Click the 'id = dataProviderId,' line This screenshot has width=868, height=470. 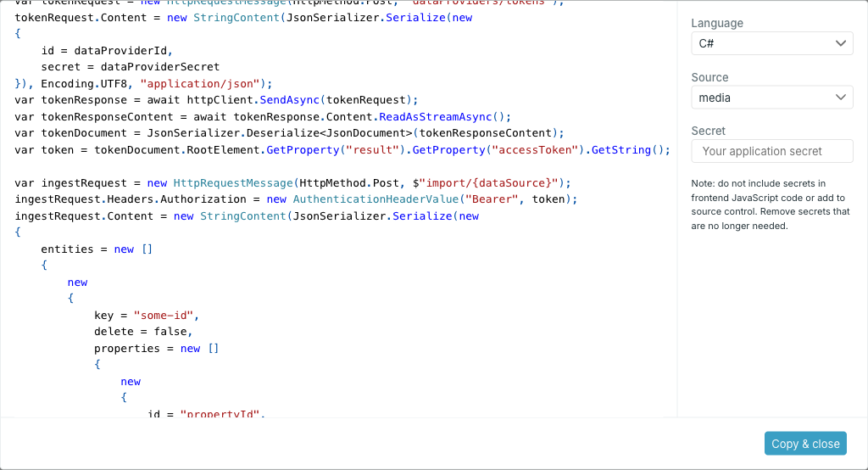pyautogui.click(x=107, y=50)
